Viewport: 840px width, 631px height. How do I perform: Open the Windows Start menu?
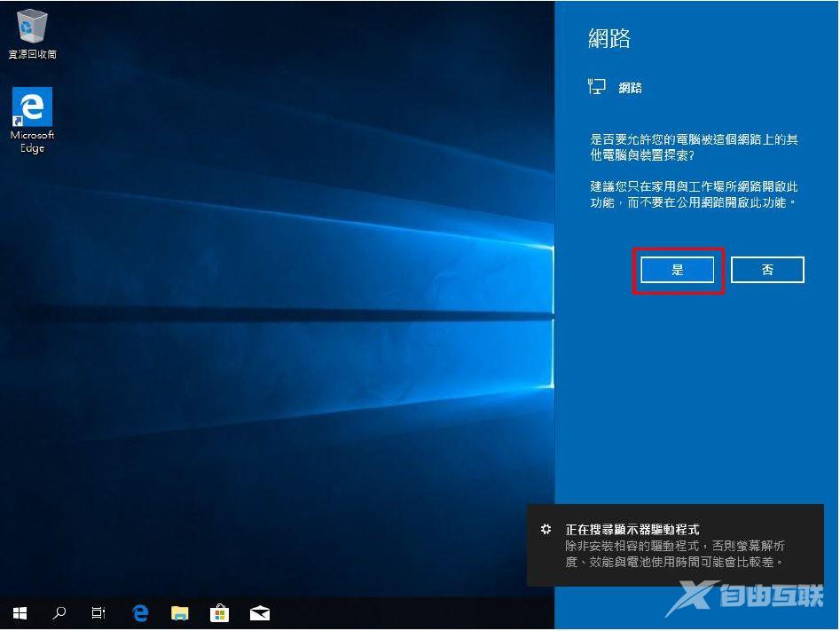point(20,612)
